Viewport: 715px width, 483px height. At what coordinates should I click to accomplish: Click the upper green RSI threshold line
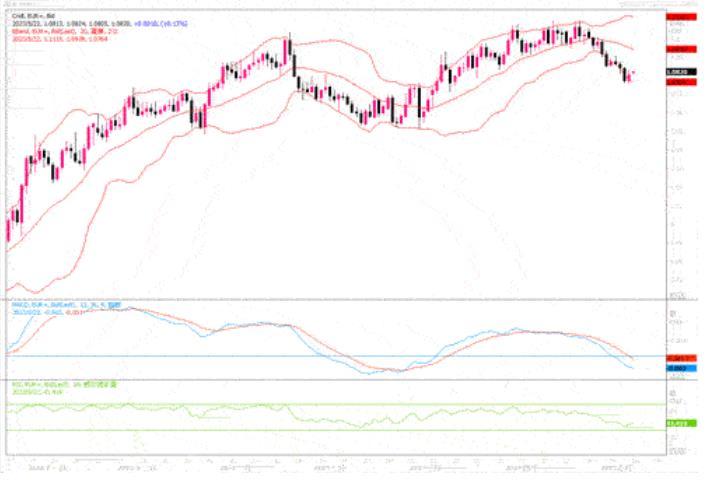click(300, 404)
